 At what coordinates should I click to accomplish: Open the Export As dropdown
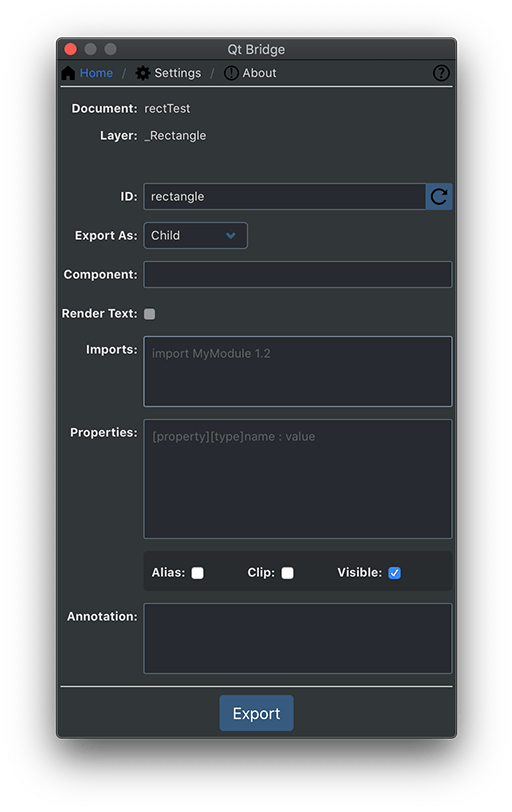coord(195,236)
